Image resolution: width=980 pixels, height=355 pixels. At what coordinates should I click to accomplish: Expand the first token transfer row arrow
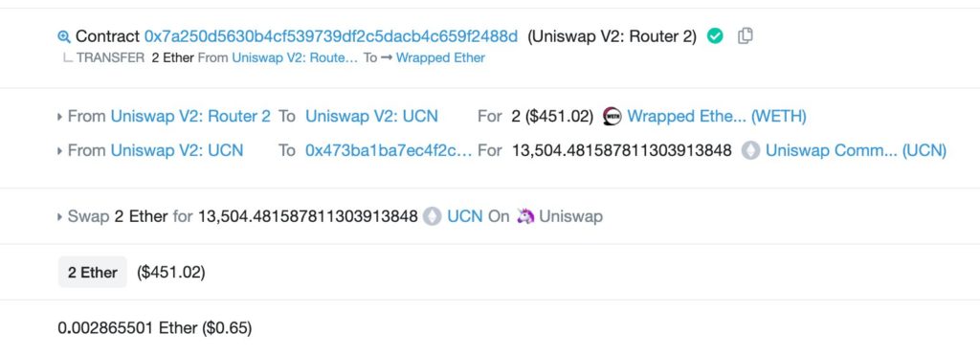click(x=60, y=117)
